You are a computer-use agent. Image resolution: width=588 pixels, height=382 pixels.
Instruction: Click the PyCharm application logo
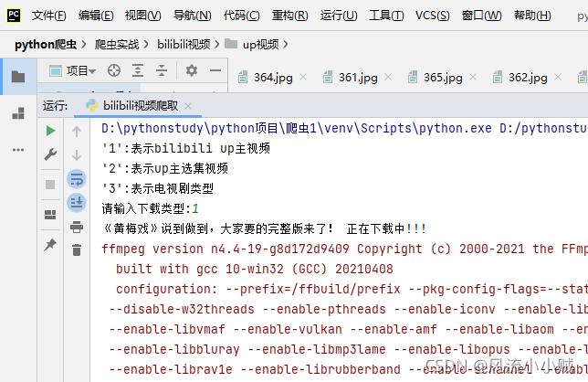[14, 16]
